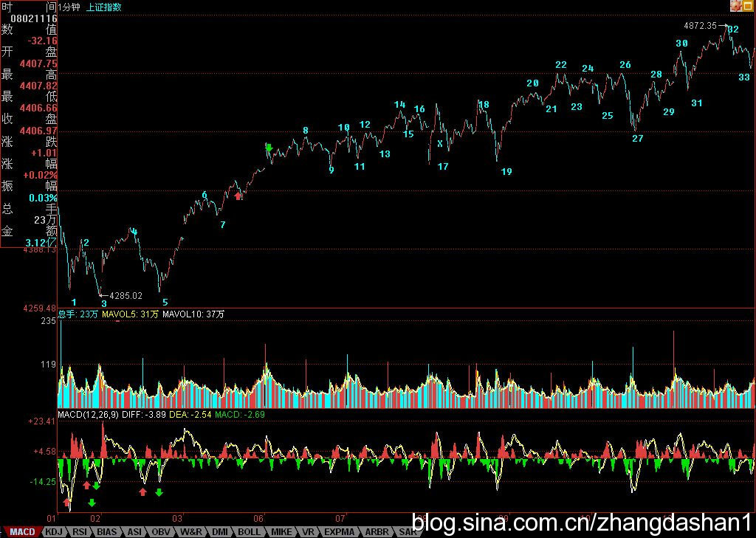
Task: Select the OBV indicator tab
Action: [x=162, y=531]
